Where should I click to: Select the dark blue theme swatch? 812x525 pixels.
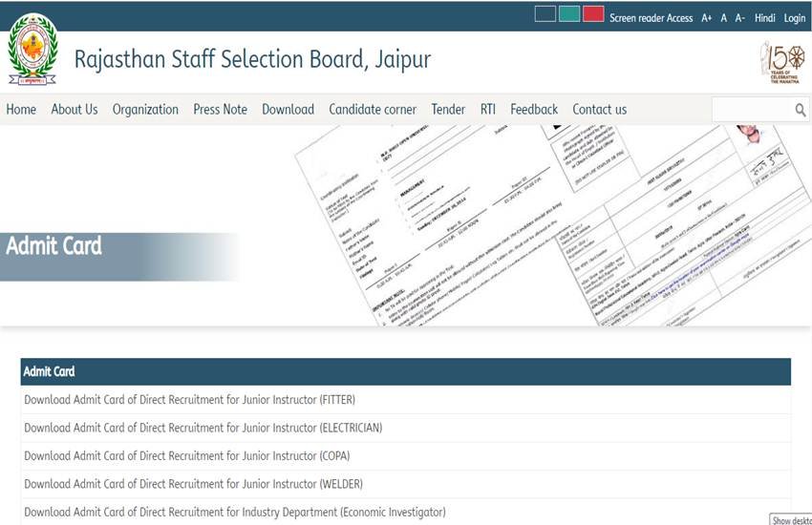(x=545, y=14)
